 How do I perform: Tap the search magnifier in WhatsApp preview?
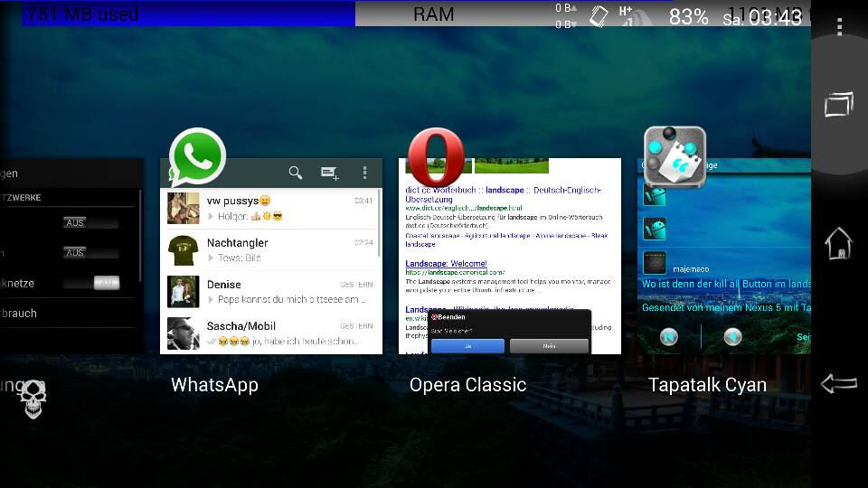coord(296,173)
